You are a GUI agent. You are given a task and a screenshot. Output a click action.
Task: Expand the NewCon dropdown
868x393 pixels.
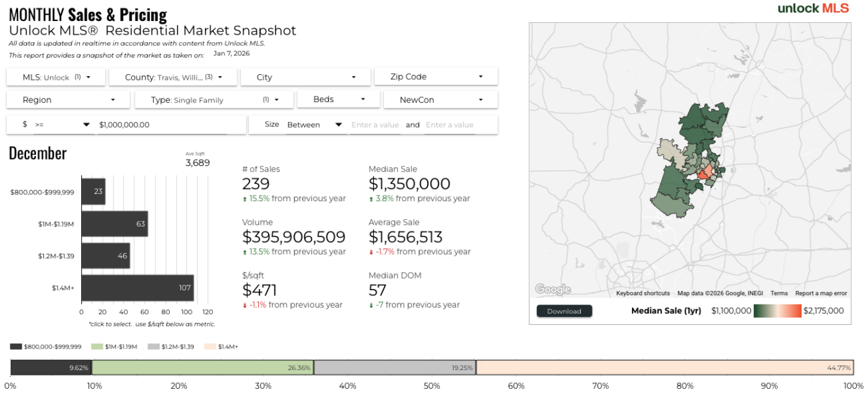pos(440,100)
